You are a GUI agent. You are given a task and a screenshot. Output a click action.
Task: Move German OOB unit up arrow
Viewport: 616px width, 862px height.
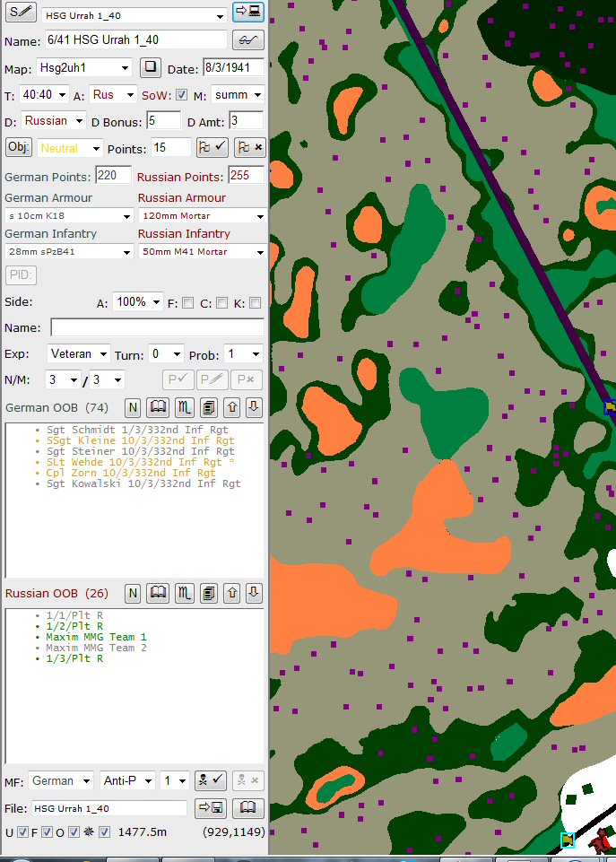click(232, 407)
